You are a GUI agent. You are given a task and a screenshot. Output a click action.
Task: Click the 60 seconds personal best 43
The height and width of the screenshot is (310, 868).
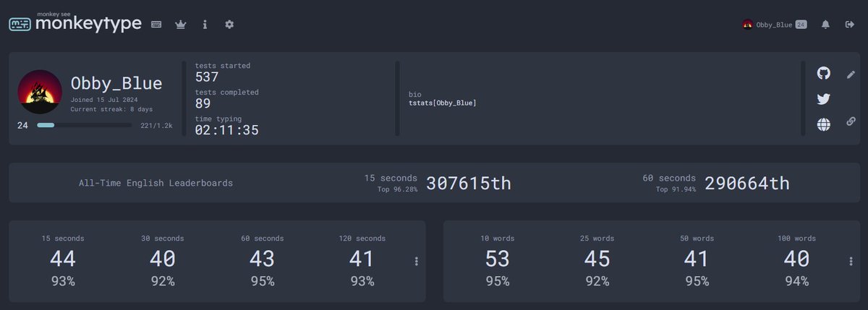pyautogui.click(x=262, y=259)
